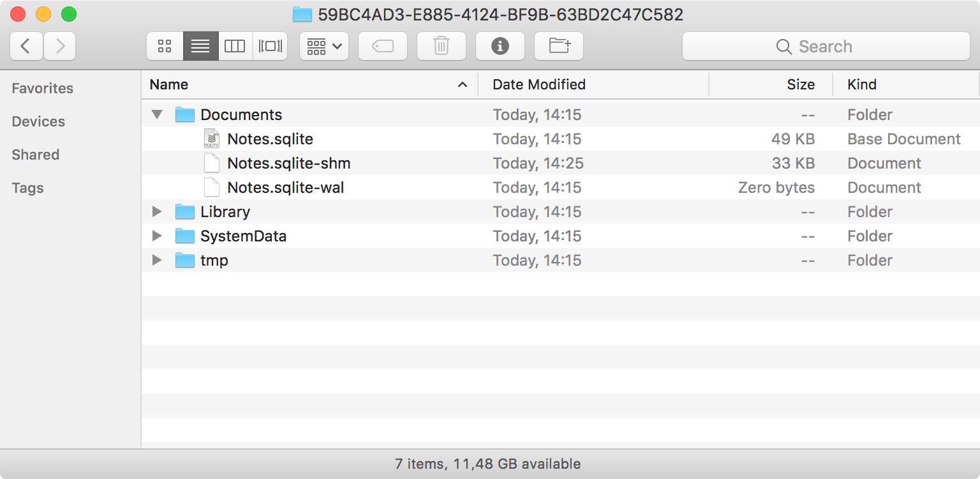Expand the Library folder

pos(156,211)
